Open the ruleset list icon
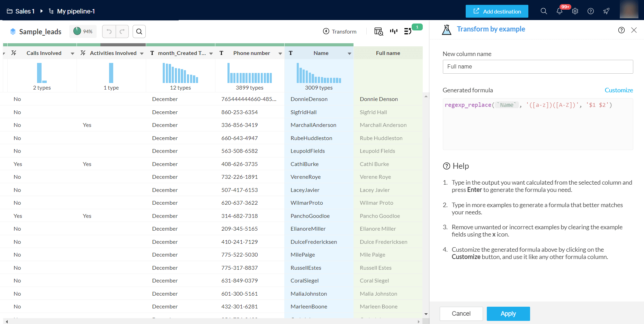 pos(408,31)
